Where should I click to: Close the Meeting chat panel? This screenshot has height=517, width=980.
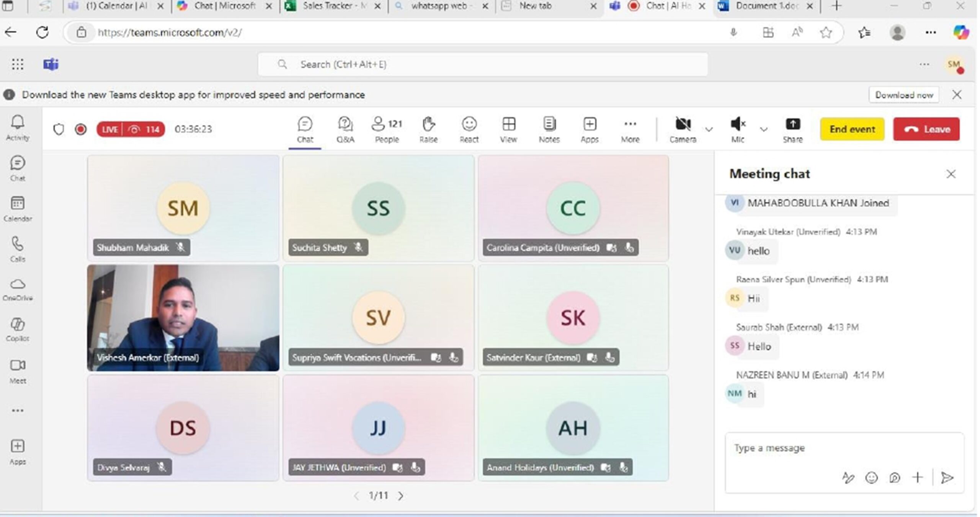pyautogui.click(x=951, y=174)
